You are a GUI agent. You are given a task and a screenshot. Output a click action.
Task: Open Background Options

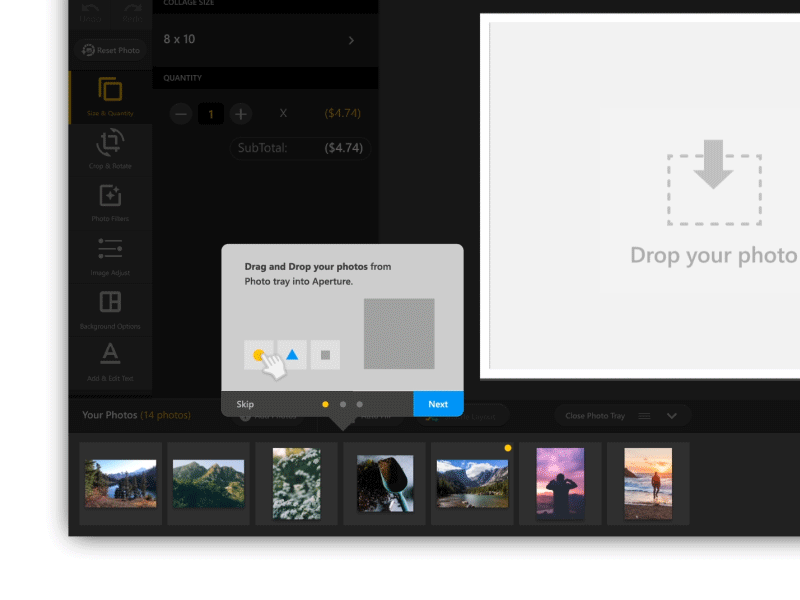(110, 310)
